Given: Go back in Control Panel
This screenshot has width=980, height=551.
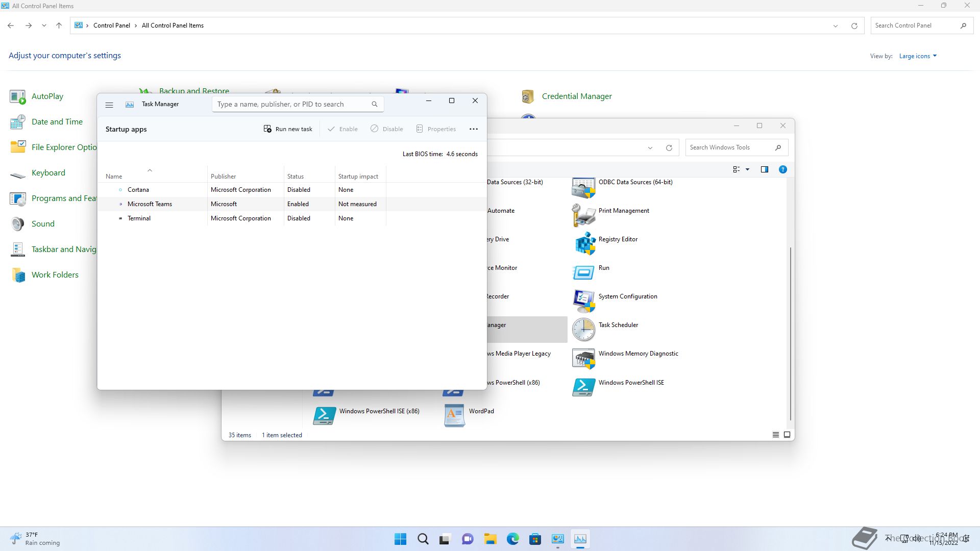Looking at the screenshot, I should pyautogui.click(x=11, y=26).
